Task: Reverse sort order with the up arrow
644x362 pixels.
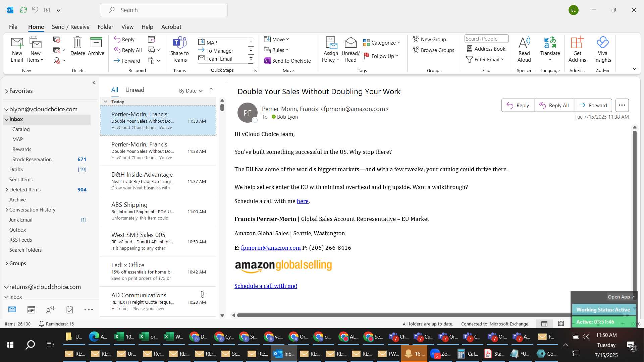Action: point(211,90)
